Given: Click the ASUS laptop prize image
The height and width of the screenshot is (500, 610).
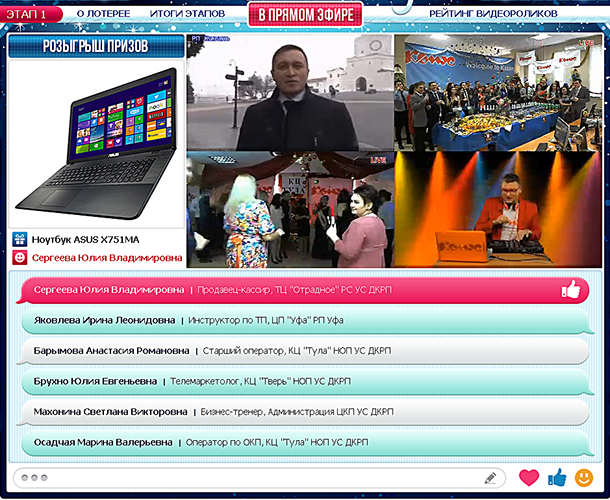Looking at the screenshot, I should (x=96, y=144).
